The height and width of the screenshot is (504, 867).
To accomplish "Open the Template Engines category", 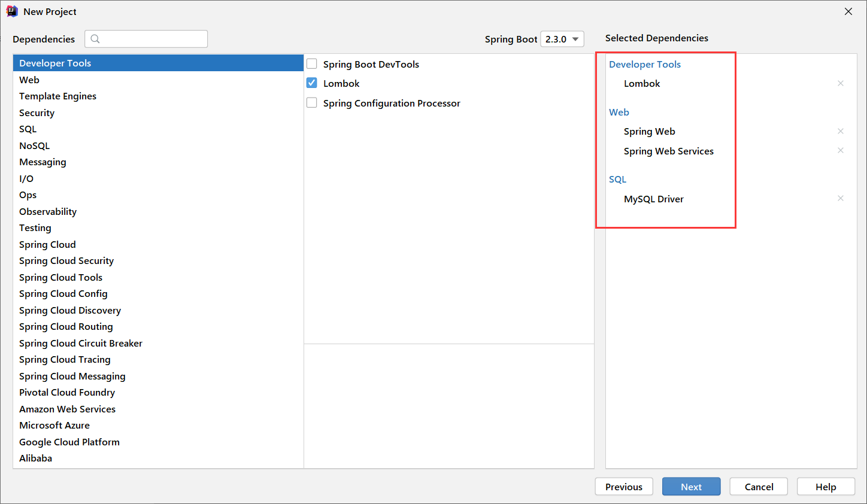I will 158,96.
